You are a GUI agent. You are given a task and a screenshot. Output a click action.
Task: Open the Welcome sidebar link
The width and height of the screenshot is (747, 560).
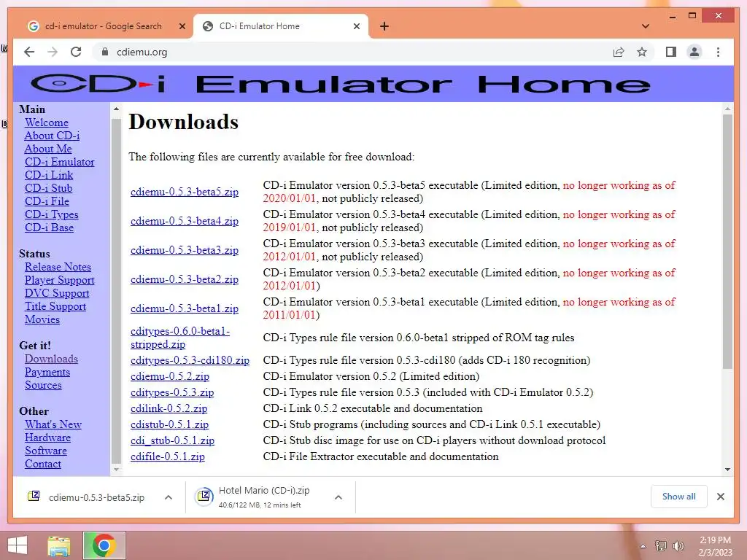[47, 122]
